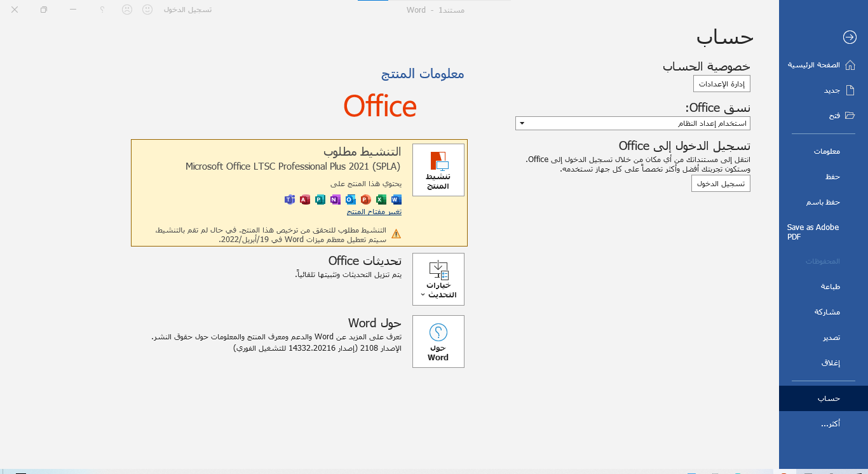868x474 pixels.
Task: Select حفظ باسم (Save As)
Action: [x=824, y=202]
